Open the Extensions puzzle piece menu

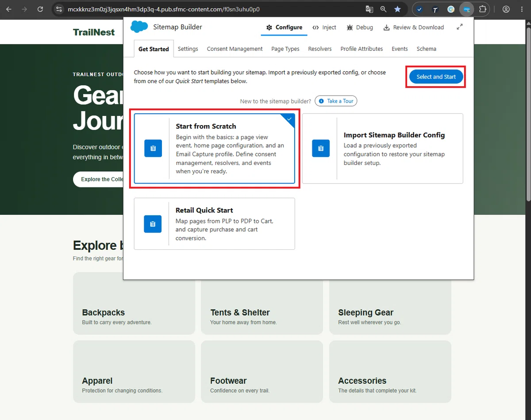tap(483, 9)
